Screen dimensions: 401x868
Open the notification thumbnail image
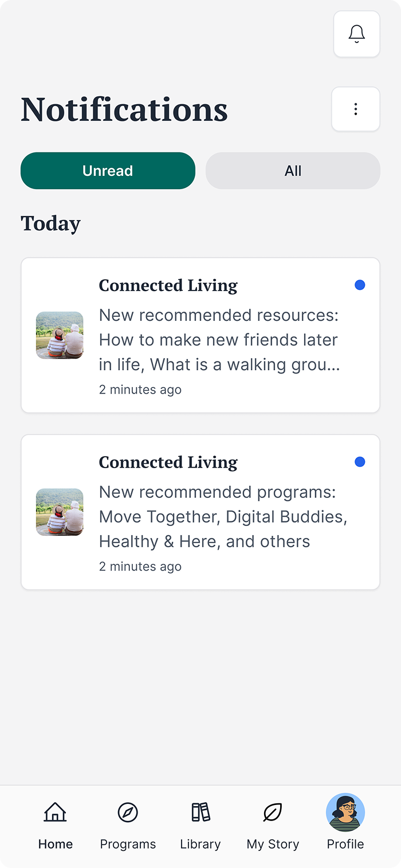[x=60, y=335]
